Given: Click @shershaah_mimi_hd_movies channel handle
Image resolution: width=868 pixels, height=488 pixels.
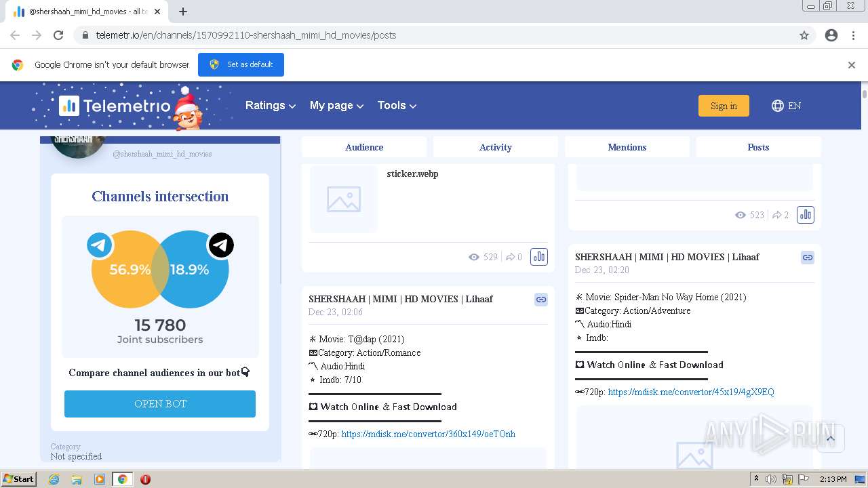Looking at the screenshot, I should 162,154.
